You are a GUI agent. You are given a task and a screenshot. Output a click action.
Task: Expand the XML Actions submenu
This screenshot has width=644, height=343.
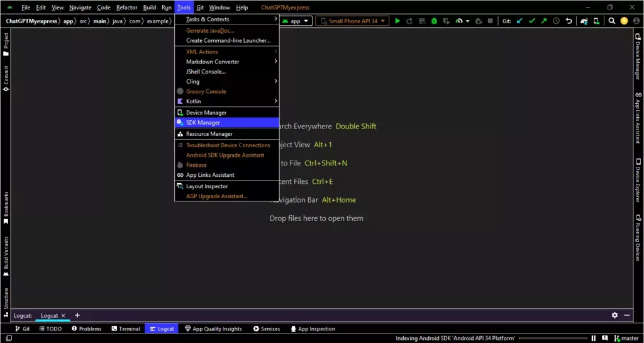point(226,52)
